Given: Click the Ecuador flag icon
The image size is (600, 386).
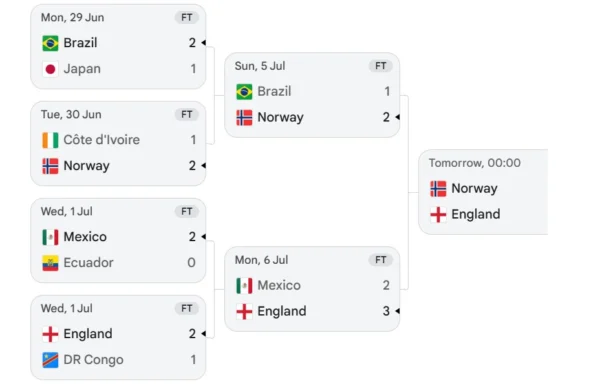Looking at the screenshot, I should (50, 263).
